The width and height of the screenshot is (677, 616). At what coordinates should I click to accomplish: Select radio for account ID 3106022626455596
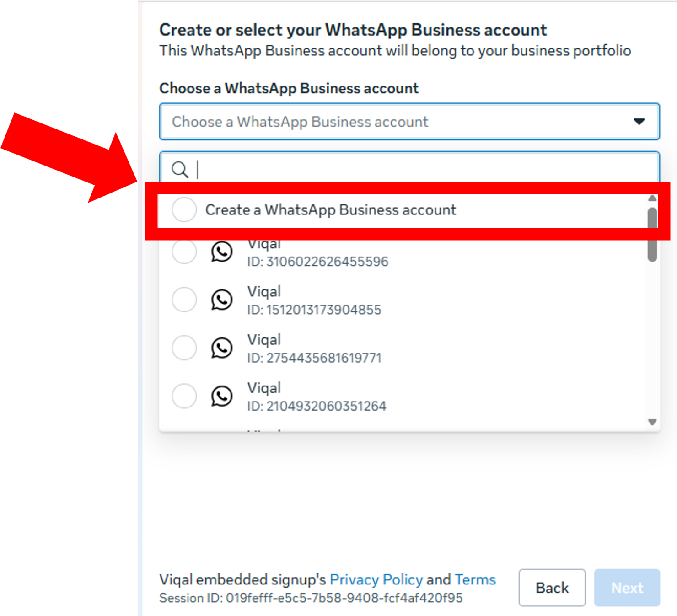pyautogui.click(x=184, y=252)
